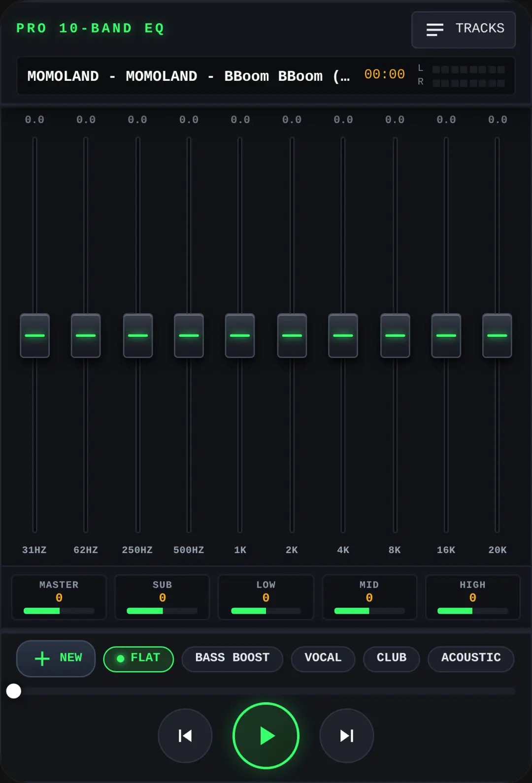Click the playback seek bar thumb

click(x=14, y=691)
